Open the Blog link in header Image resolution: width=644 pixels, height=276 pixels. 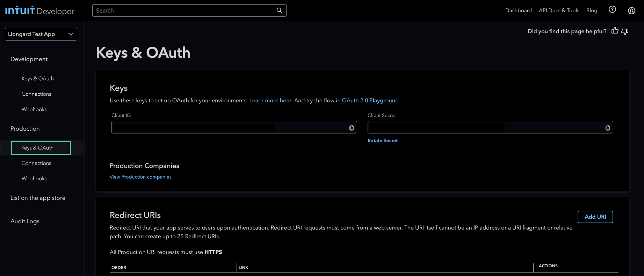[592, 10]
